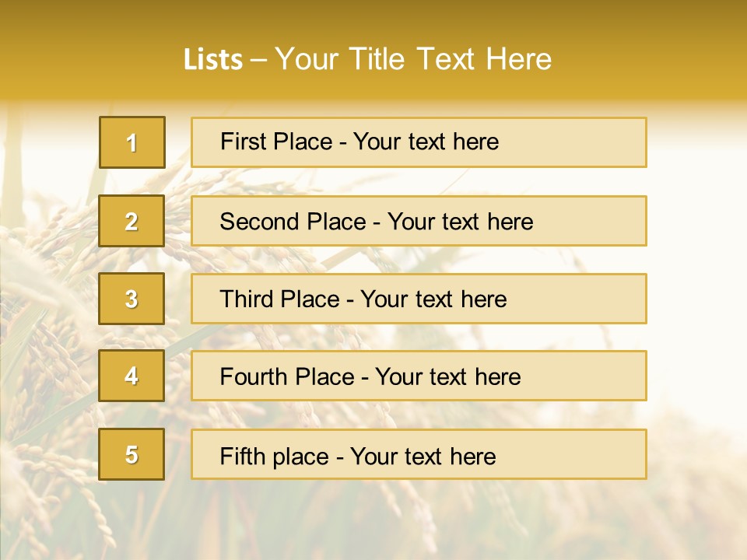The image size is (747, 560).
Task: Select the 'First Place - Your text here' bar
Action: (x=419, y=142)
